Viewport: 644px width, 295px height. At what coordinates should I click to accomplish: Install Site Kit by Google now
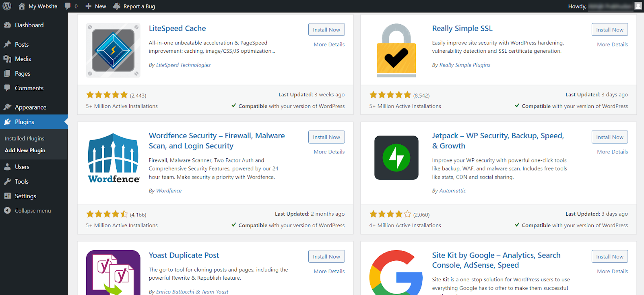(x=610, y=257)
